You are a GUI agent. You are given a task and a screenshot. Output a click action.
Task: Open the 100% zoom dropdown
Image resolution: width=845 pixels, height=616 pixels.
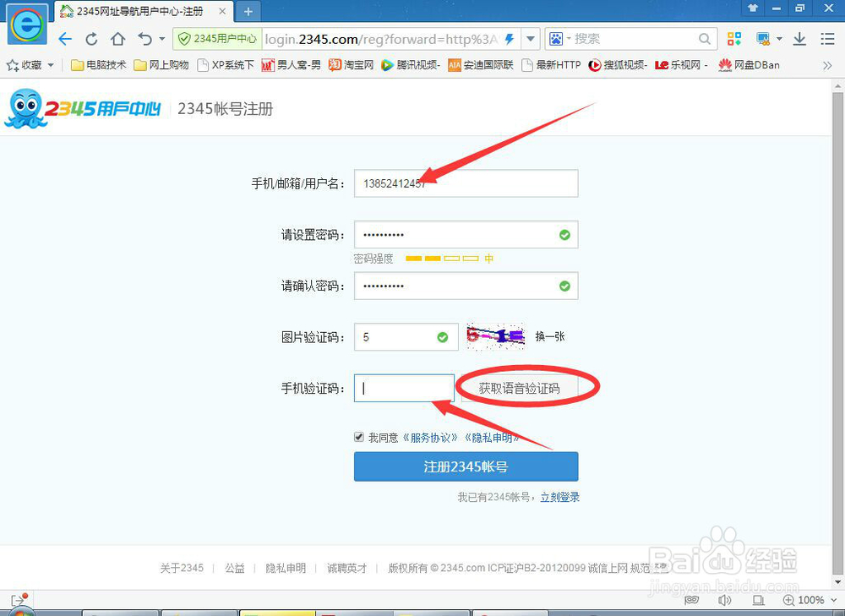coord(811,600)
